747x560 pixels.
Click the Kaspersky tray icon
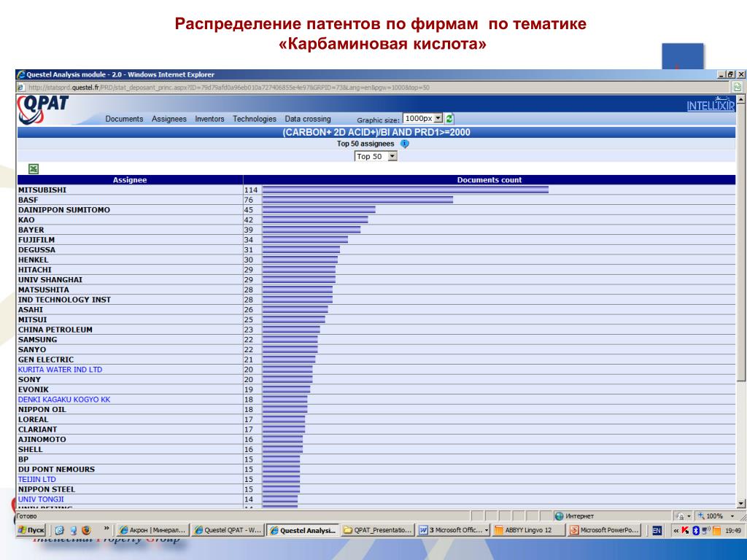click(x=686, y=530)
